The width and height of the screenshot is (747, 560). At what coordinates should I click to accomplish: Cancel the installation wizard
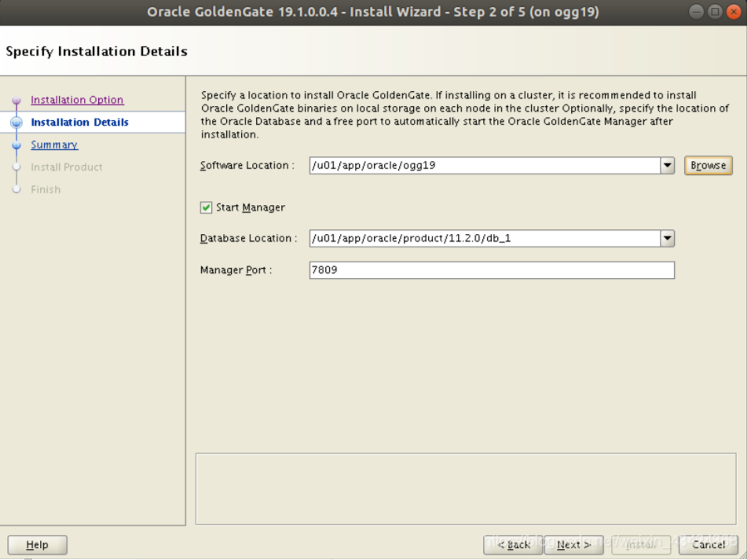tap(709, 545)
